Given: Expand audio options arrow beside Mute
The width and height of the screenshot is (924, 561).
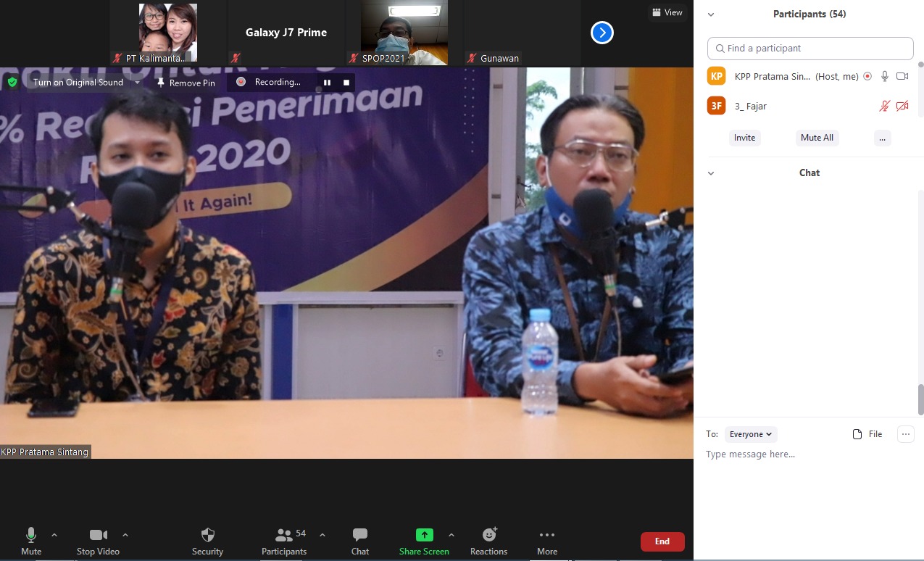Looking at the screenshot, I should [54, 535].
